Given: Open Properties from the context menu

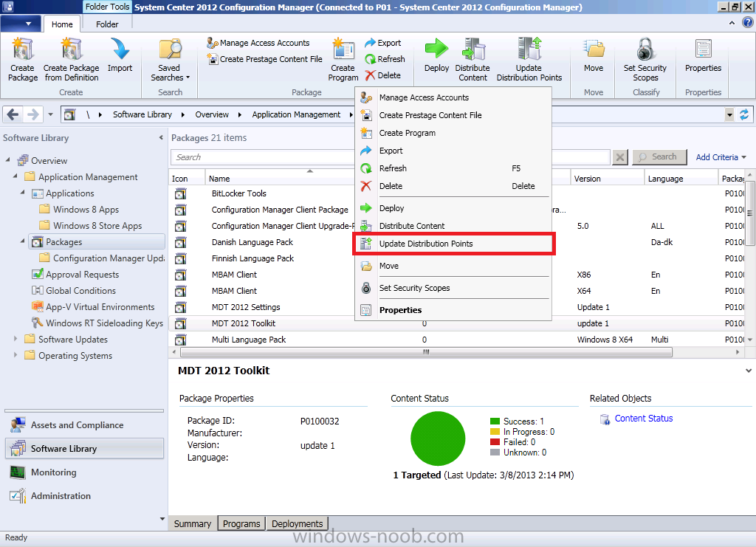Looking at the screenshot, I should pyautogui.click(x=453, y=310).
